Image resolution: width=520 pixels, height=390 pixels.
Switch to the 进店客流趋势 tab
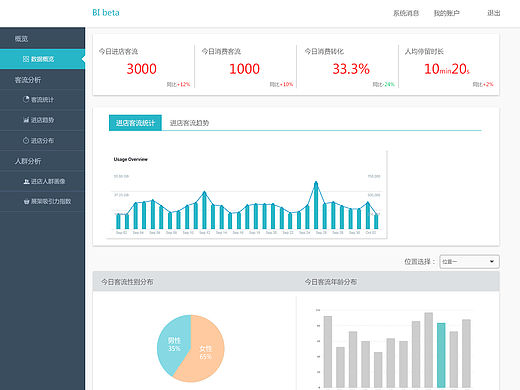click(x=189, y=123)
